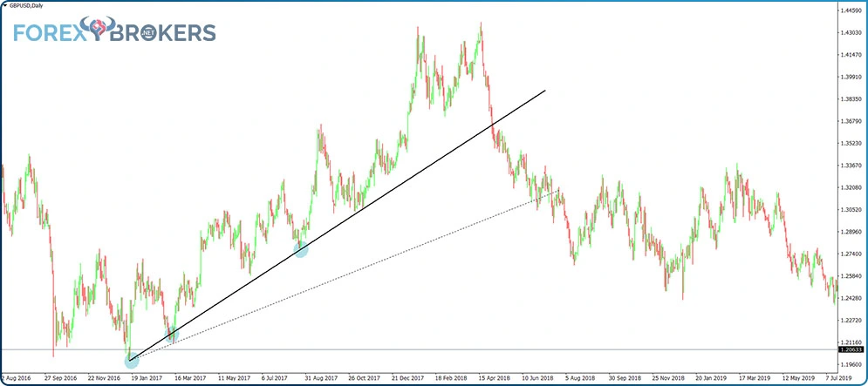Click the 1.20633 current price label
868x386 pixels.
pyautogui.click(x=849, y=349)
